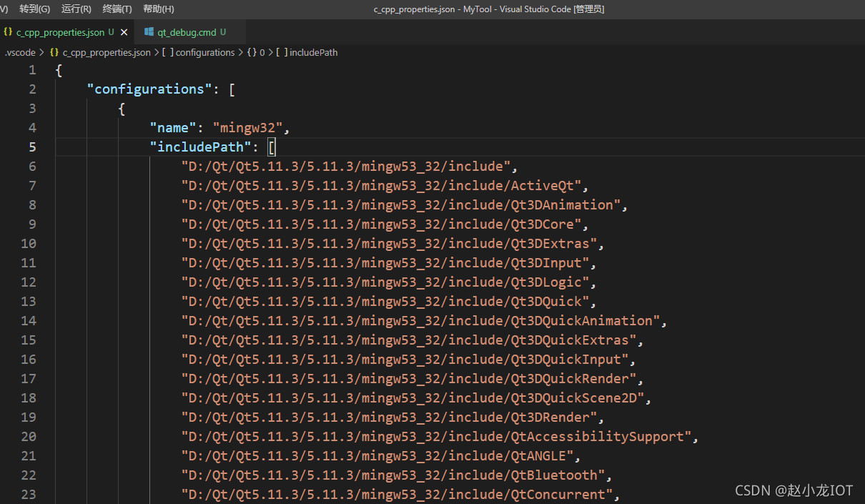Click the path ending in Qt3DQuickRender

(x=409, y=379)
